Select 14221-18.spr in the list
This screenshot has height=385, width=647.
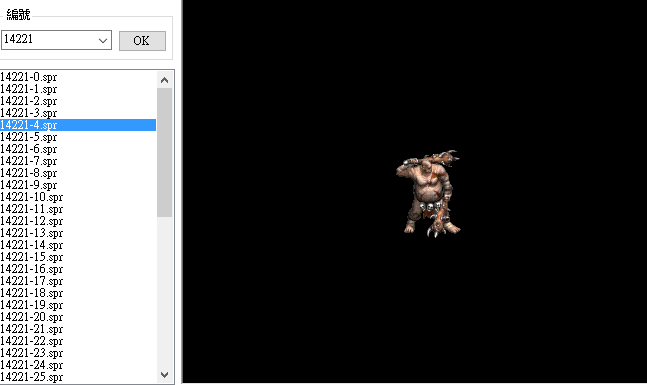point(78,293)
